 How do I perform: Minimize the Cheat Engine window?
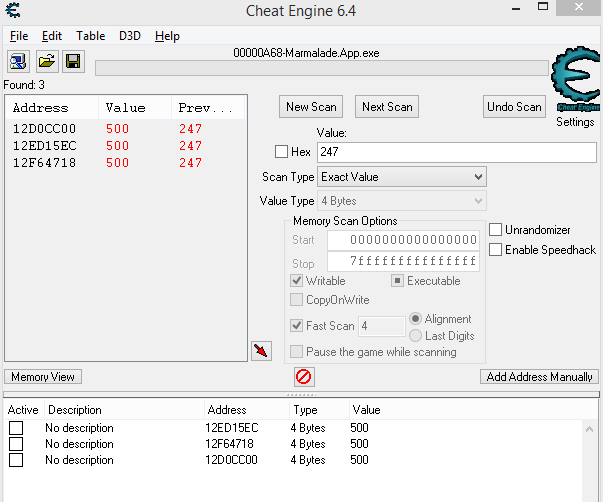pyautogui.click(x=516, y=9)
